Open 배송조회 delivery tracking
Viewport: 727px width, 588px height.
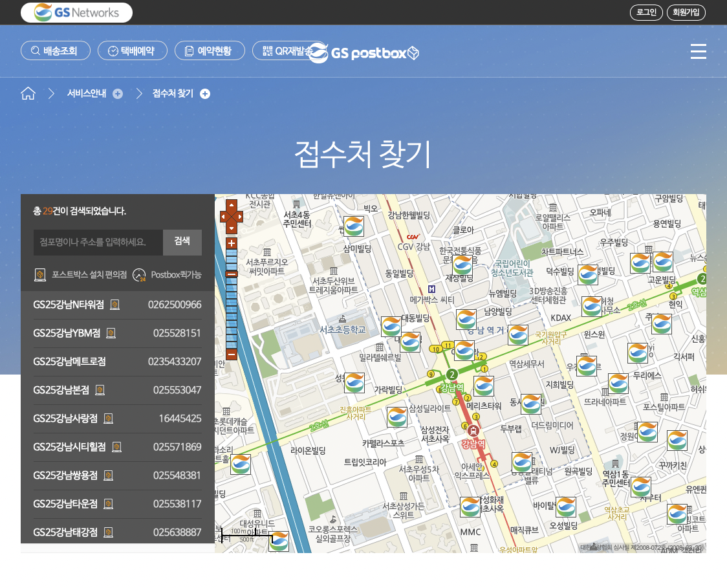click(56, 50)
